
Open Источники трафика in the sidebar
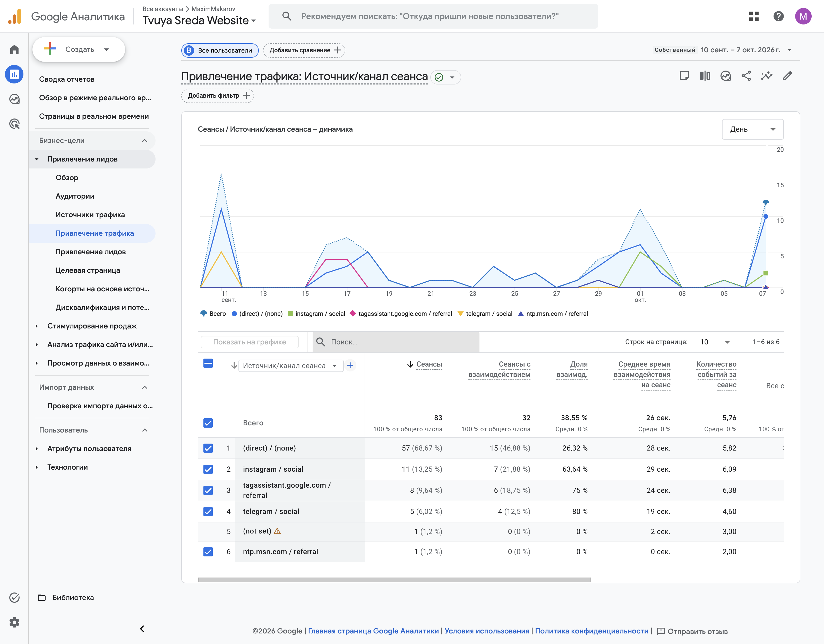(90, 214)
